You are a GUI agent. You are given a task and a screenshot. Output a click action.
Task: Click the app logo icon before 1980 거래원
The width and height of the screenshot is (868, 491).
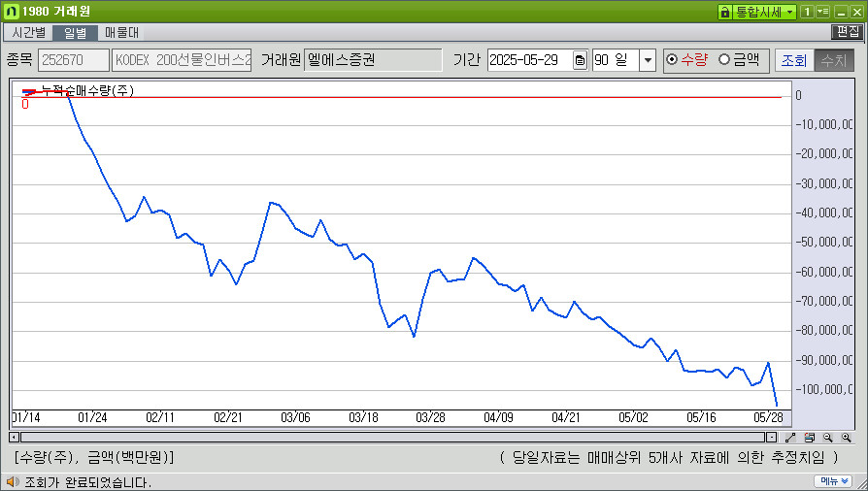[x=11, y=12]
